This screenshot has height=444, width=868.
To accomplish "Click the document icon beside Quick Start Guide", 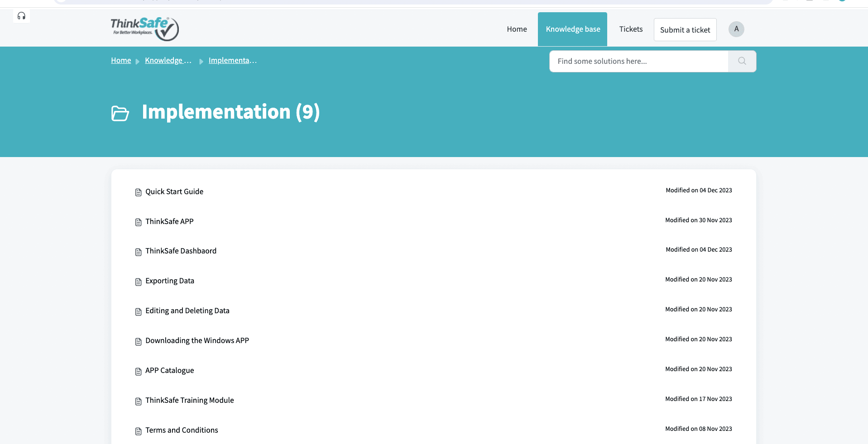I will pyautogui.click(x=138, y=192).
